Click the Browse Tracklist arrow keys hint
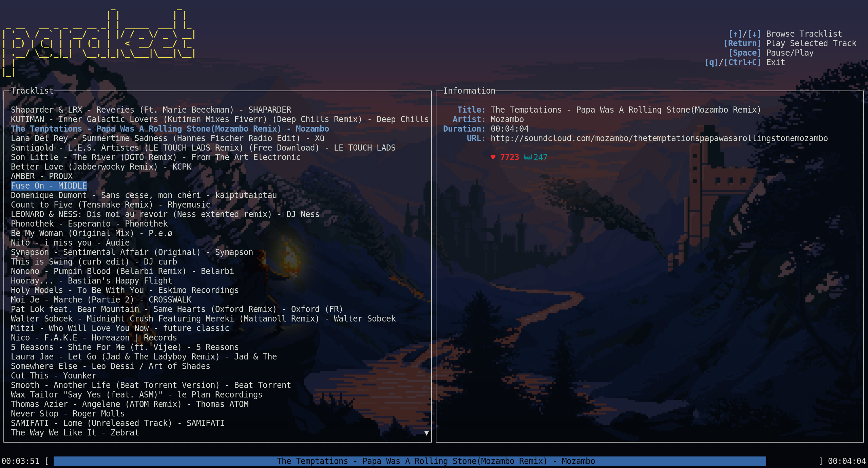Viewport: 868px width, 468px height. [x=785, y=34]
